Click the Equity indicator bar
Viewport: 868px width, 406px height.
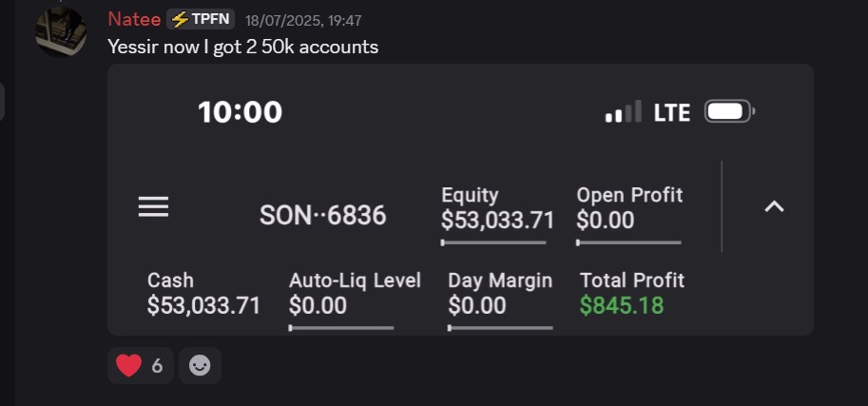493,242
